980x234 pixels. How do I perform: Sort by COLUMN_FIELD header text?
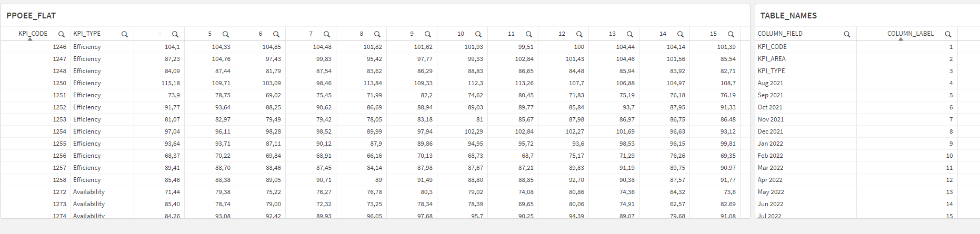(x=780, y=34)
